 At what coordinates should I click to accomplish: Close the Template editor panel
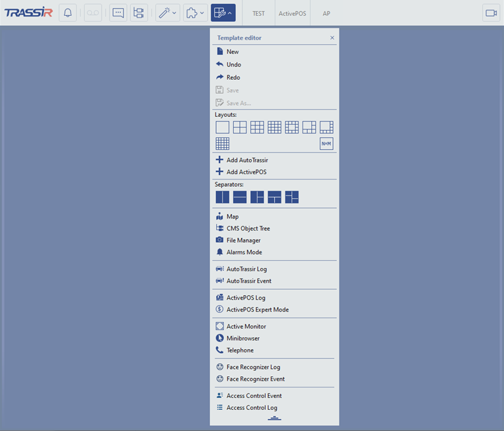(x=332, y=38)
